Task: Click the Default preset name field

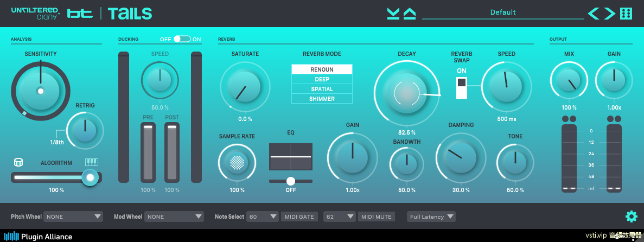Action: [x=503, y=12]
